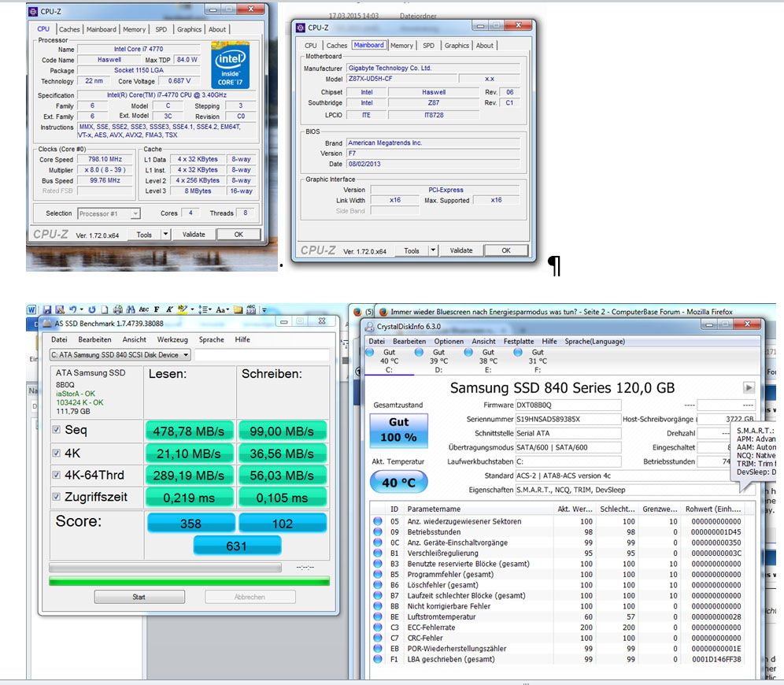Click the green benchmark progress bar
This screenshot has width=784, height=685.
click(189, 581)
